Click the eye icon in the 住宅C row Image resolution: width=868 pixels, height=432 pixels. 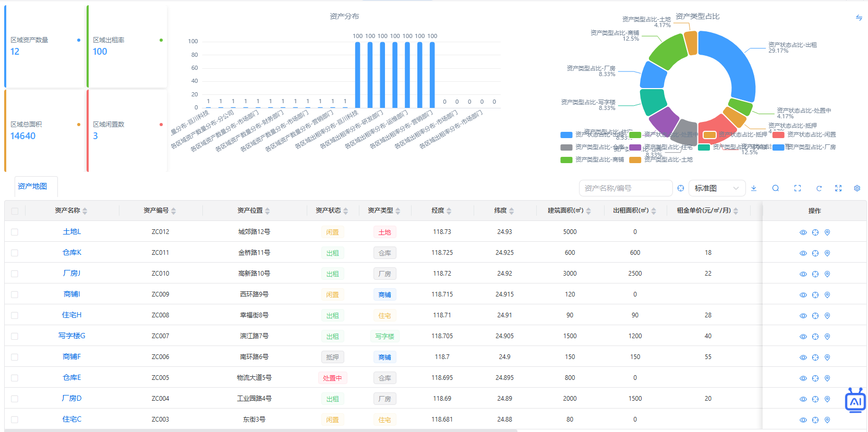(803, 420)
